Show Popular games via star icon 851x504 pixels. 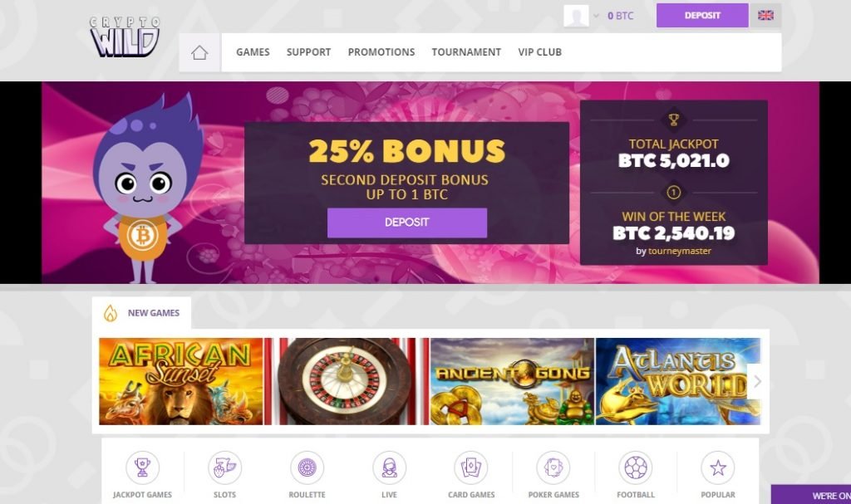[x=718, y=467]
